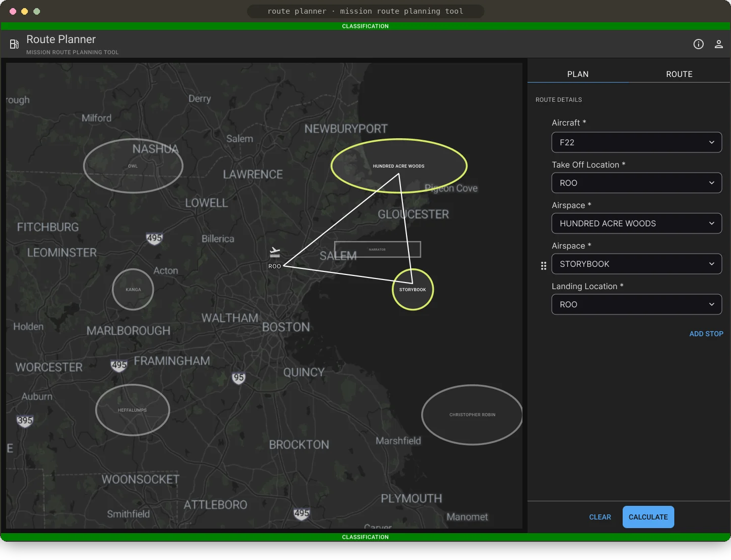Click the PLYMOUTH city label on map
Screen dimensions: 731x560
click(x=412, y=499)
